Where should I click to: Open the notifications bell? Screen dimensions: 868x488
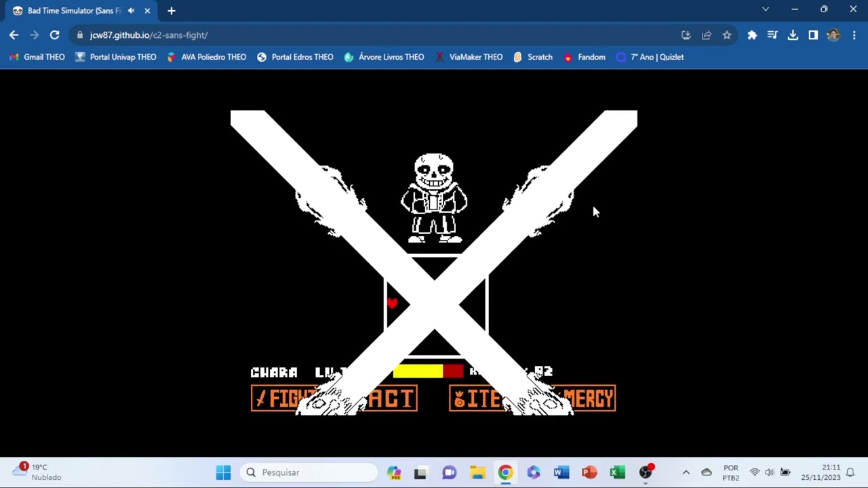[x=850, y=472]
